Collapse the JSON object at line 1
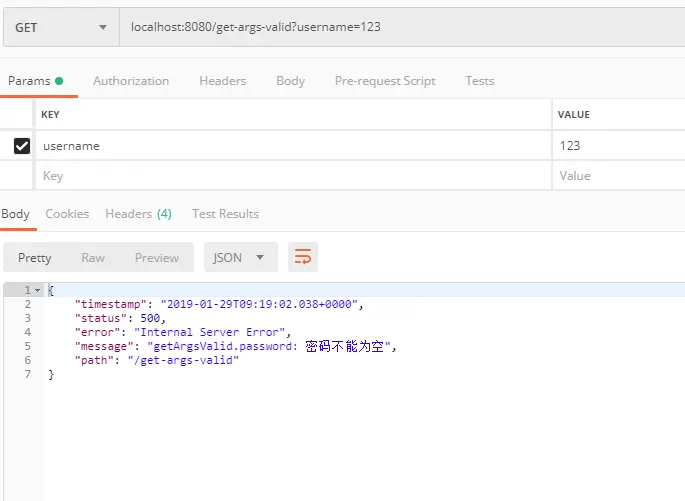 (38, 290)
